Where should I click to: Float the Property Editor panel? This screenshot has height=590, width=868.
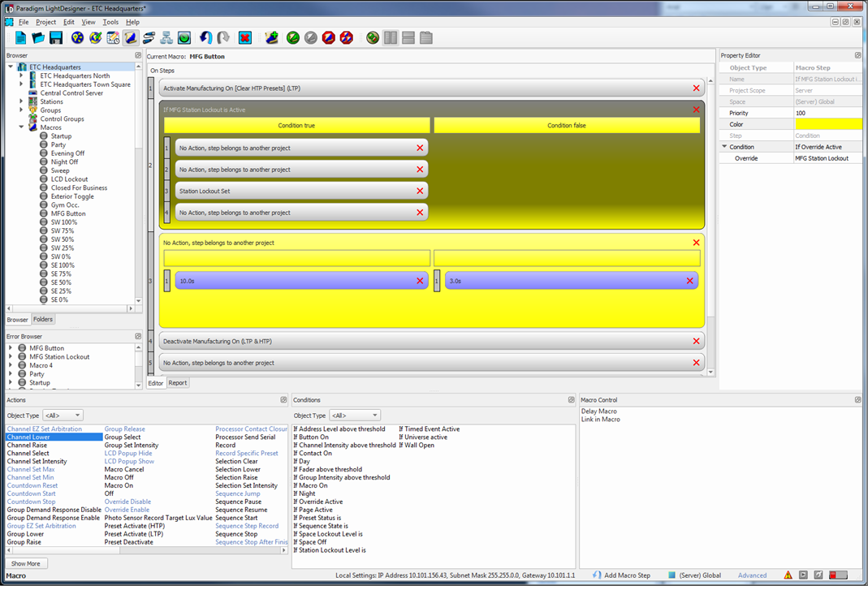[857, 55]
